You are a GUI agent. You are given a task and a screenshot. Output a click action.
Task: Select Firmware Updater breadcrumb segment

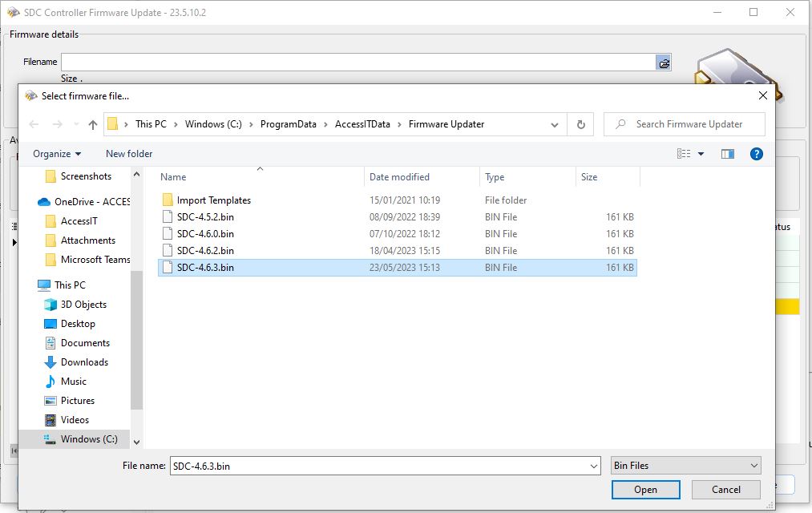coord(446,124)
